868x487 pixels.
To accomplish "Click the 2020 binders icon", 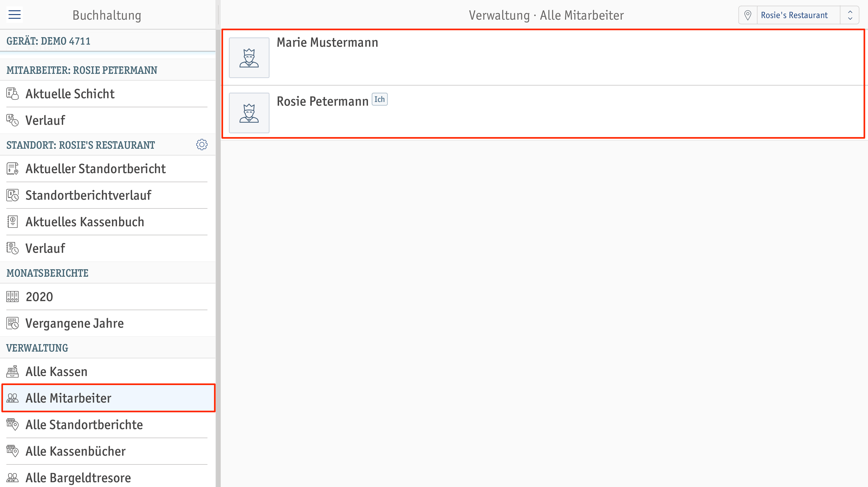I will tap(12, 297).
